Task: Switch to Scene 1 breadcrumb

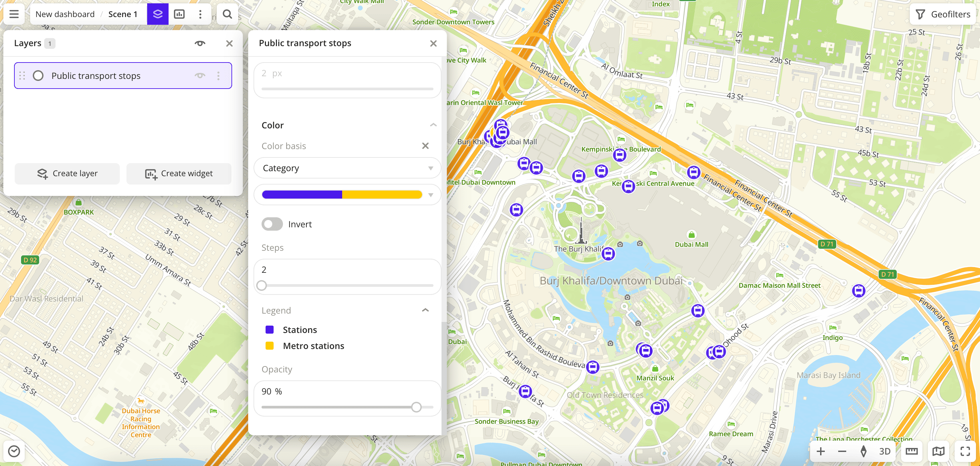Action: [x=122, y=14]
